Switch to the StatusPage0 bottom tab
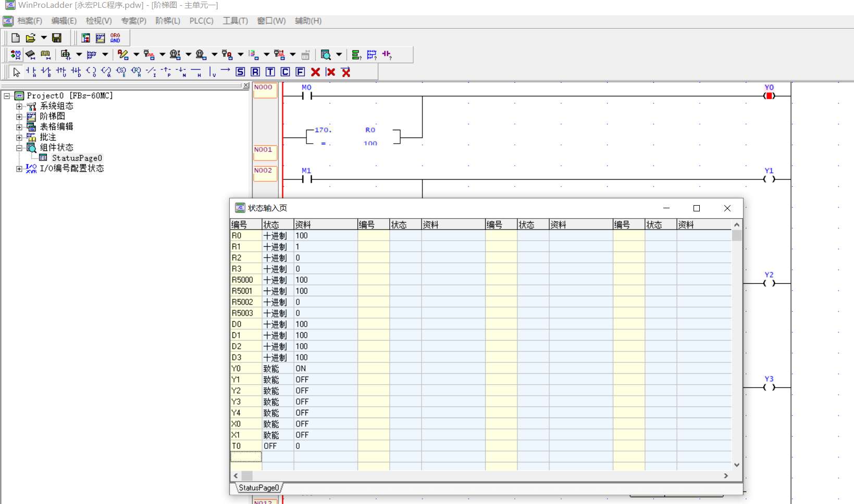The width and height of the screenshot is (854, 504). click(x=258, y=488)
